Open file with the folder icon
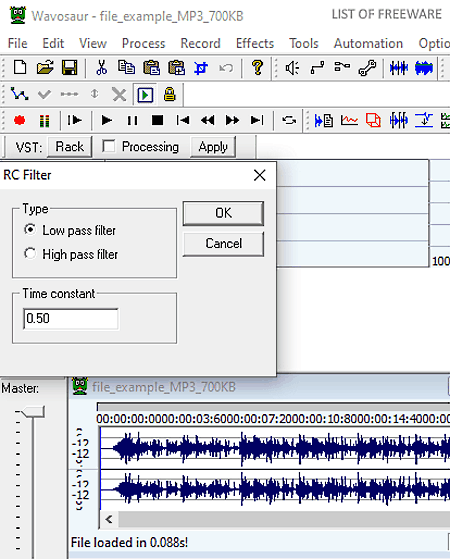Screen dimensions: 450x559 point(45,67)
